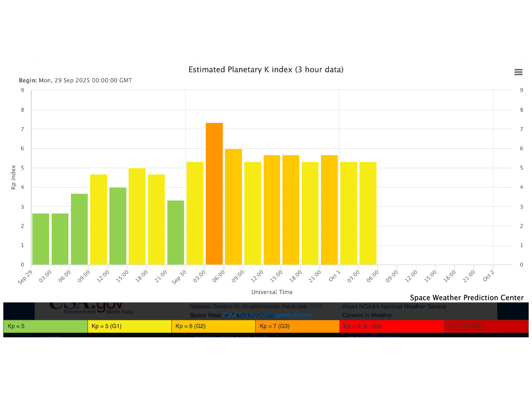Follow National Centers for Environmental Prediction link
This screenshot has width=532, height=399.
click(248, 307)
